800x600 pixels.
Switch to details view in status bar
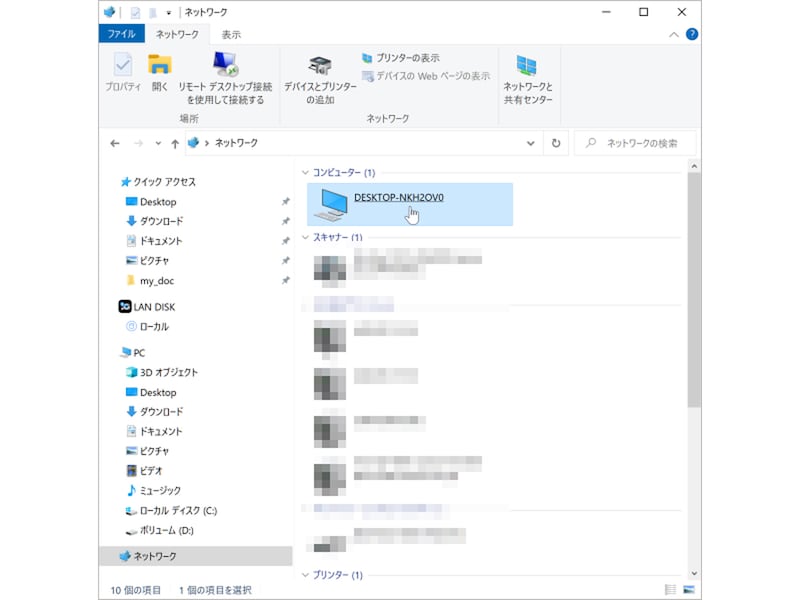tap(671, 589)
